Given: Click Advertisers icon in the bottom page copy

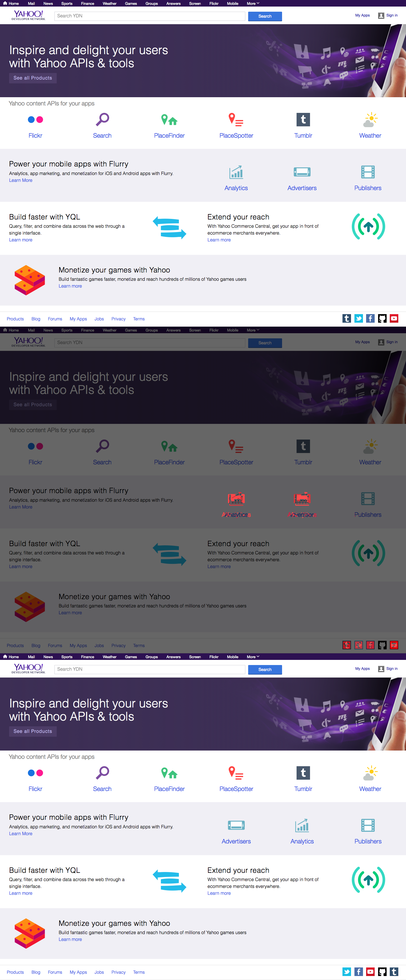Looking at the screenshot, I should pos(236,825).
